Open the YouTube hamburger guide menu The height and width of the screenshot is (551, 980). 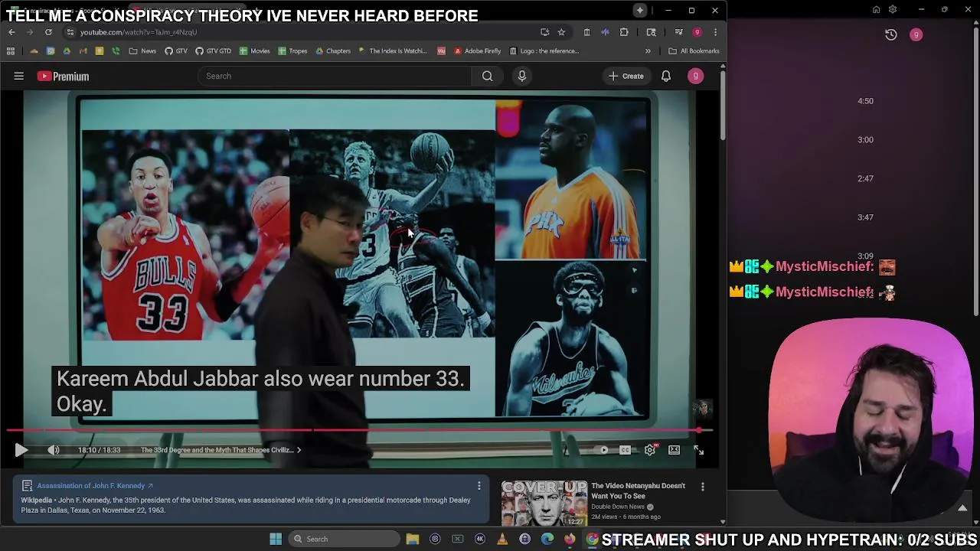click(19, 76)
